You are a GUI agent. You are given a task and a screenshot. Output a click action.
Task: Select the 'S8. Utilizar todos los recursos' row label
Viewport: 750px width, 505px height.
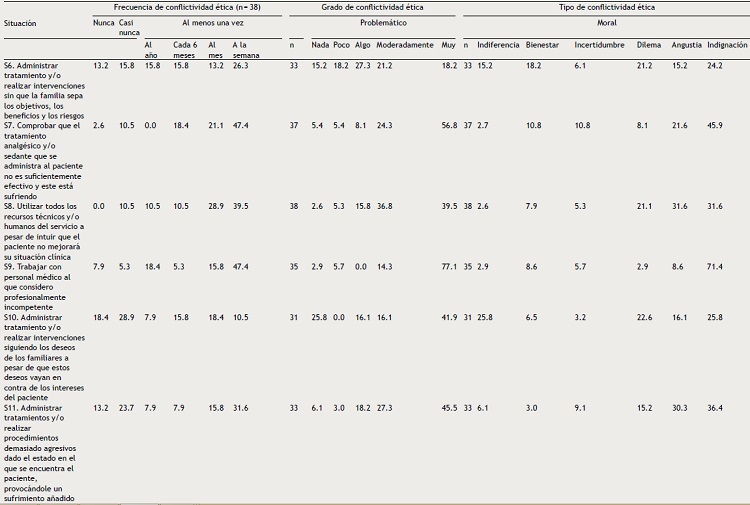[44, 231]
